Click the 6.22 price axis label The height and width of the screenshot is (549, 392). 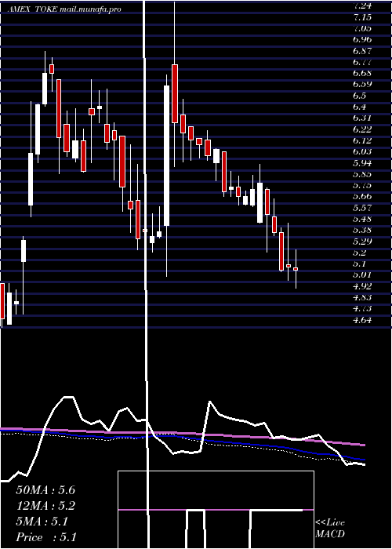point(362,129)
